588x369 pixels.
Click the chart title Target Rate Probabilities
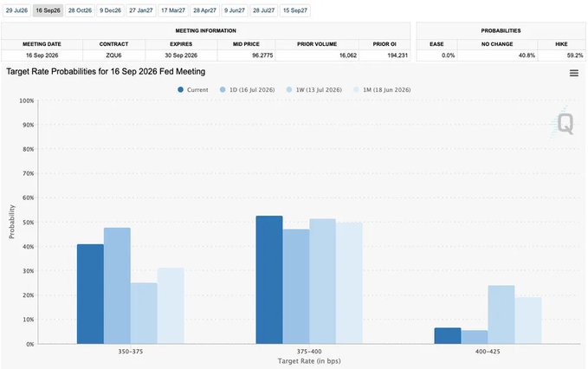[x=106, y=72]
